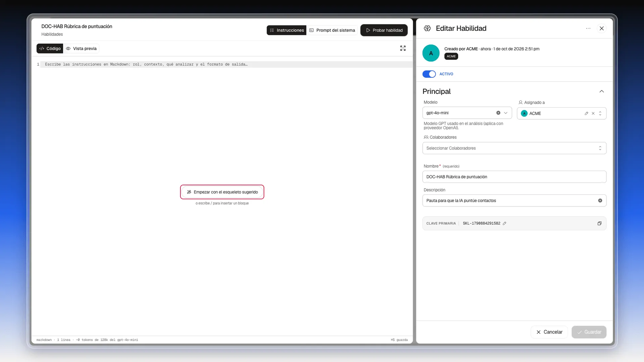Close the Editar Habilidad panel
This screenshot has height=362, width=644.
[x=602, y=28]
